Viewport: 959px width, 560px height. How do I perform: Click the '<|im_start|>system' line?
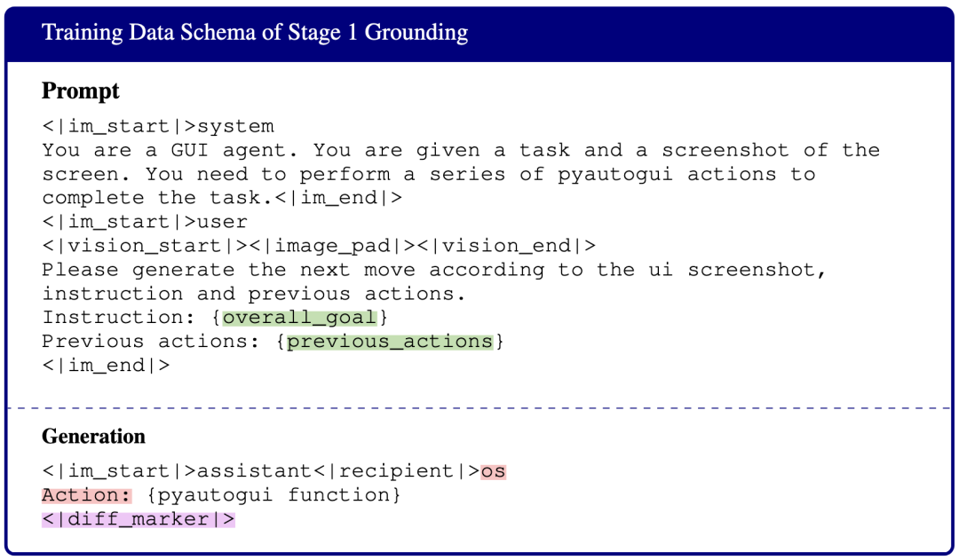pyautogui.click(x=158, y=127)
